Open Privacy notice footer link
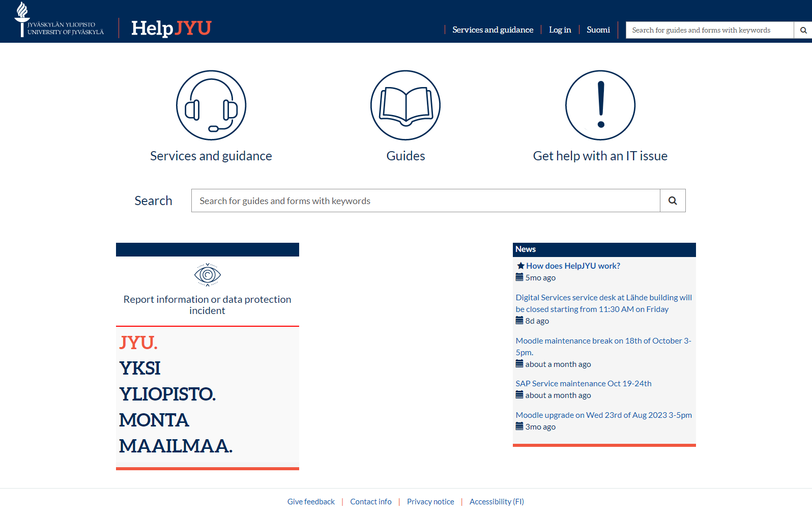 point(430,502)
